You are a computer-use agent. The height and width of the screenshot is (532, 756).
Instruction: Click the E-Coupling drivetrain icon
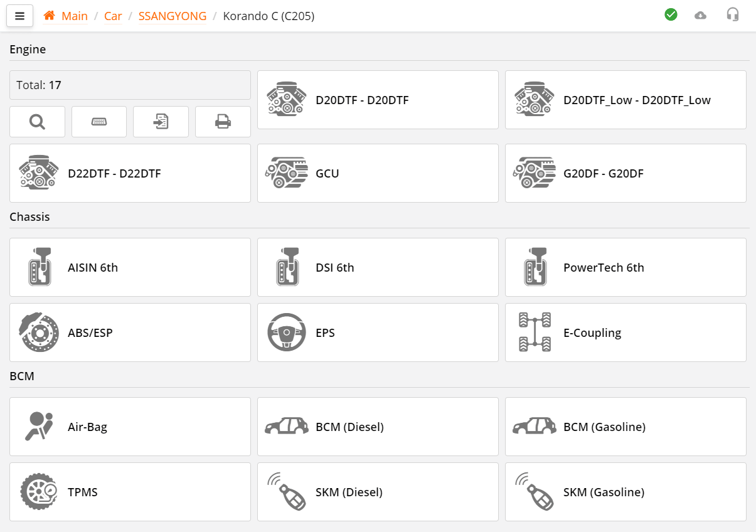tap(534, 332)
